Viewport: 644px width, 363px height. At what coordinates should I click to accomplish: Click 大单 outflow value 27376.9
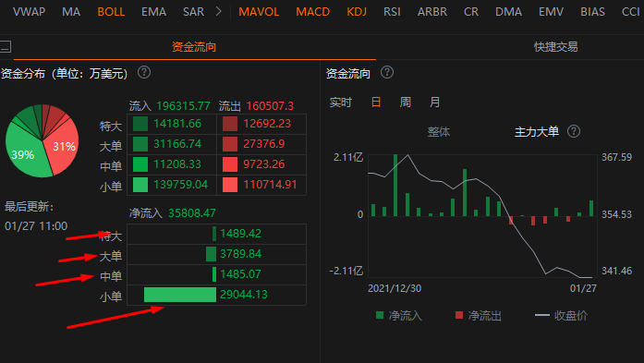pos(264,144)
